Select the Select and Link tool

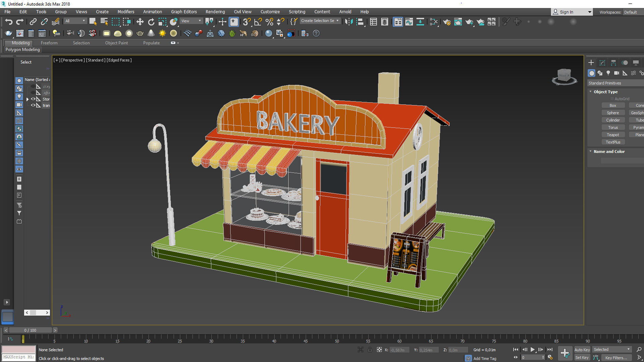pyautogui.click(x=33, y=22)
